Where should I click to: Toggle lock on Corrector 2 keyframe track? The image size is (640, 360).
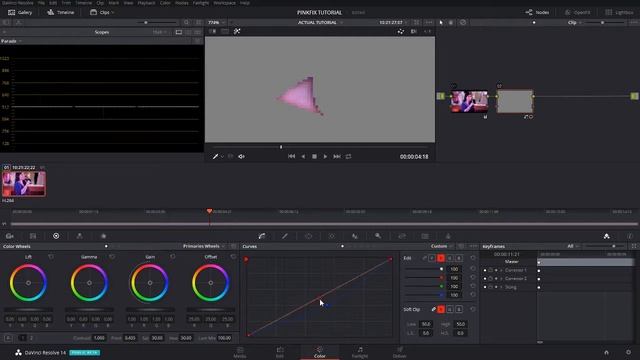[x=491, y=279]
